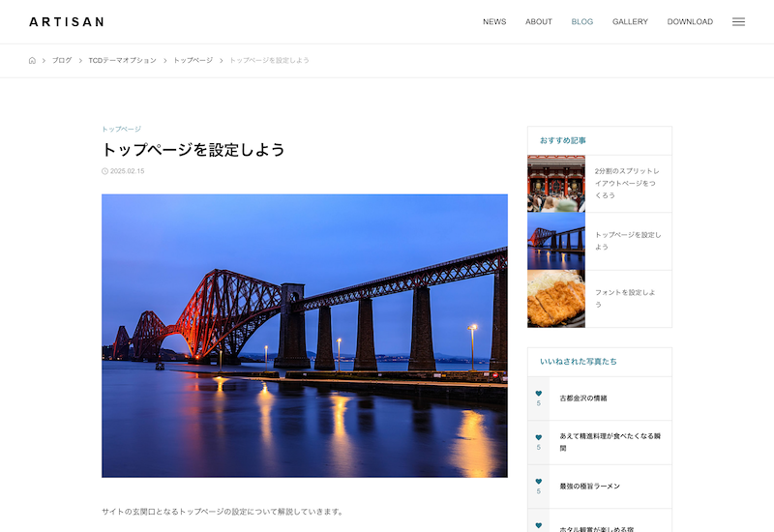Like the 最強の極旨ラーメン heart icon

coord(539,481)
